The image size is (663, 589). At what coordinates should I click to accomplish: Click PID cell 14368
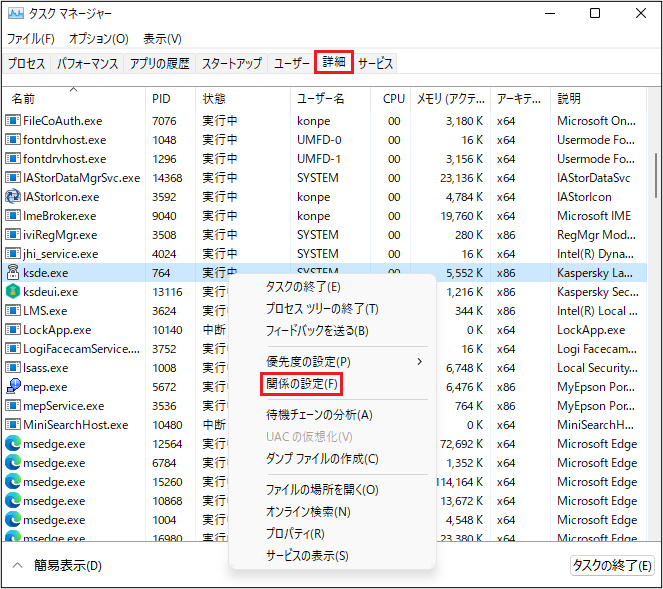167,178
